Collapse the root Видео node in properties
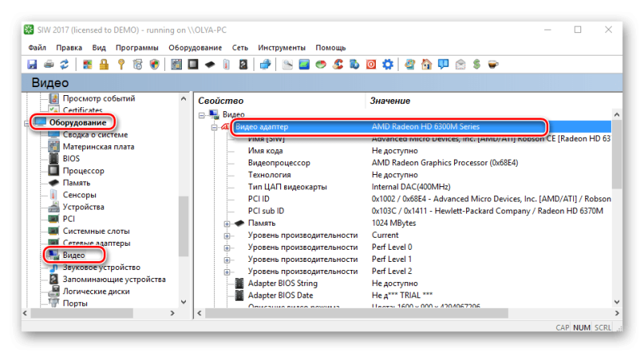Screen dimensions: 644x353 203,115
